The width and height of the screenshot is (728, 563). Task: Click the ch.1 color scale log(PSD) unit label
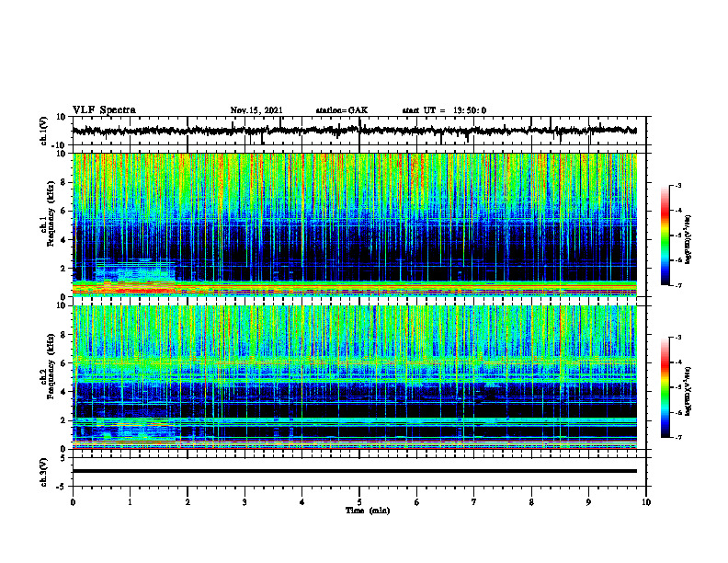[x=688, y=239]
